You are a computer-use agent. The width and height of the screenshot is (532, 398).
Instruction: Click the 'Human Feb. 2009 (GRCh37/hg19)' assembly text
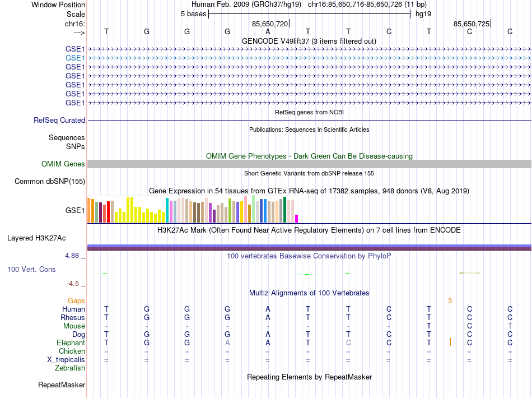pyautogui.click(x=246, y=4)
